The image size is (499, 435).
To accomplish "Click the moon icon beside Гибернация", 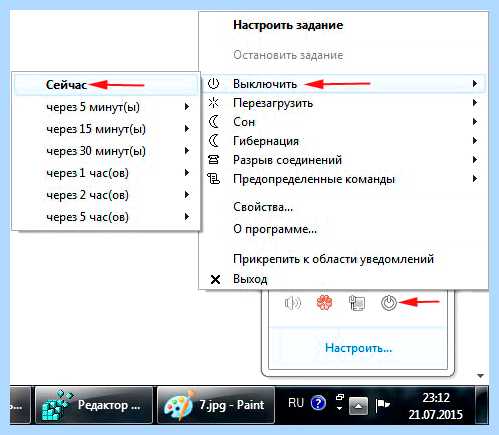I will [214, 141].
